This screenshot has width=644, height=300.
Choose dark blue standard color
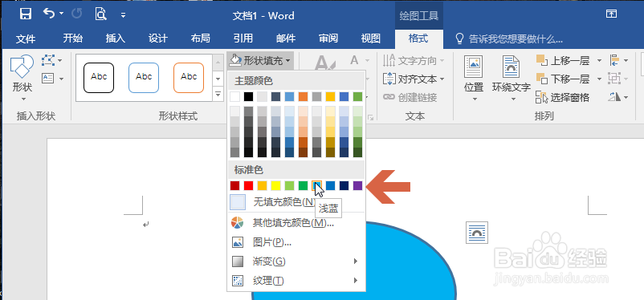344,185
